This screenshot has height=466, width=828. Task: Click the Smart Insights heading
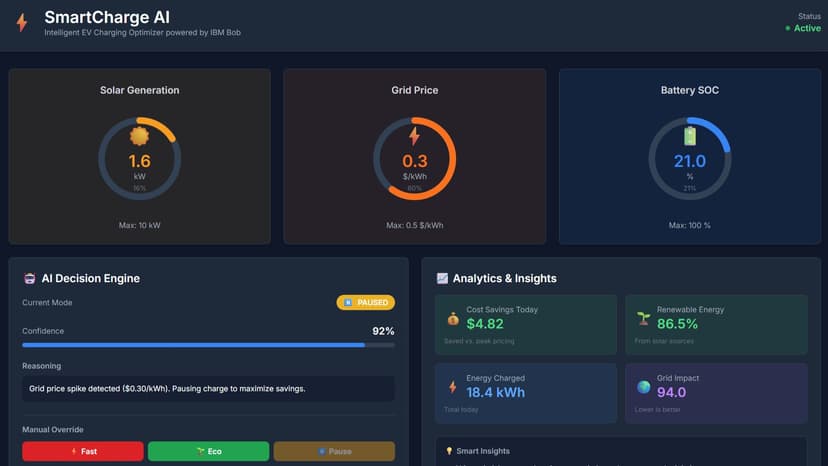point(483,451)
